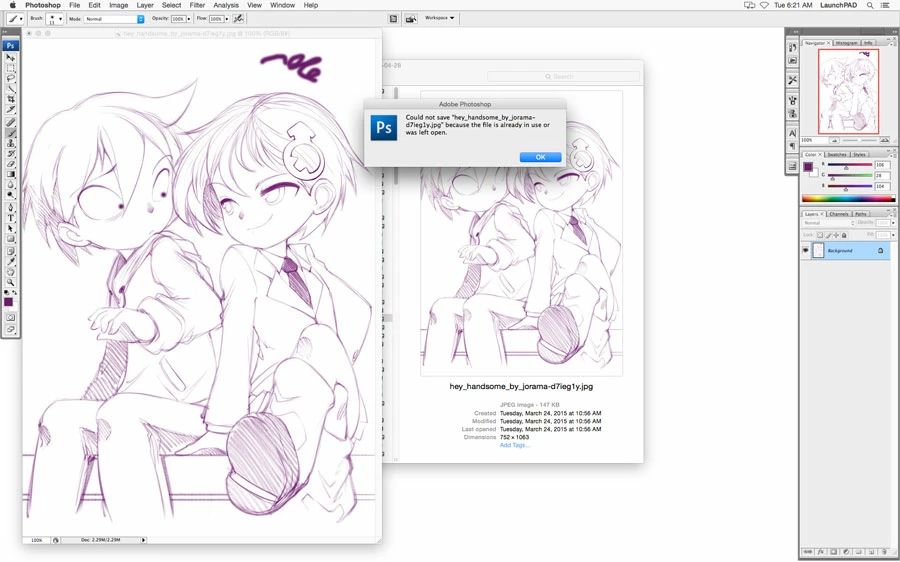Adjust the blue B color slider
The height and width of the screenshot is (562, 900).
[x=846, y=188]
